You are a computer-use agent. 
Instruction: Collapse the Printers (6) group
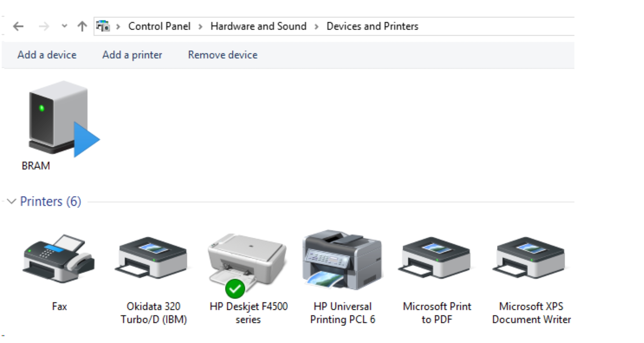pos(11,201)
